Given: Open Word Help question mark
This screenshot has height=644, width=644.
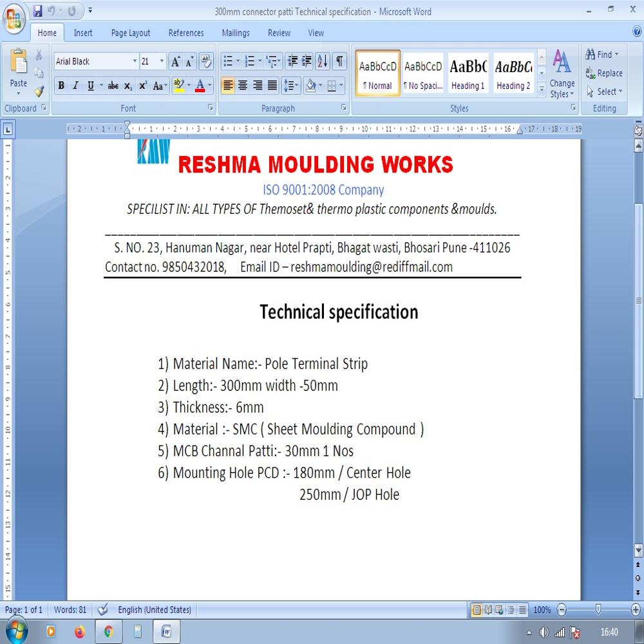Looking at the screenshot, I should click(637, 31).
